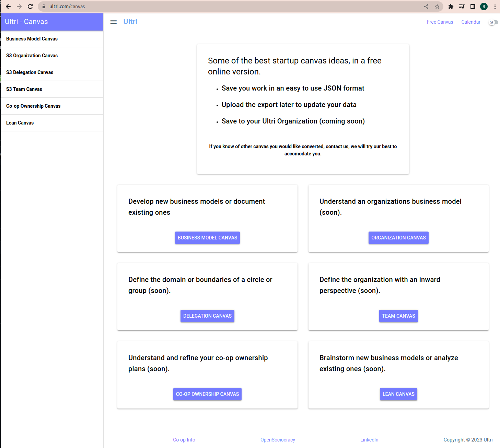Toggle dark mode switch
The image size is (500, 448).
click(493, 22)
